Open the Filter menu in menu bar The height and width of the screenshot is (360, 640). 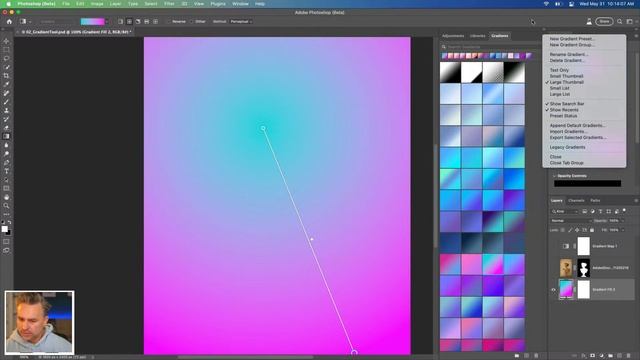(x=169, y=4)
